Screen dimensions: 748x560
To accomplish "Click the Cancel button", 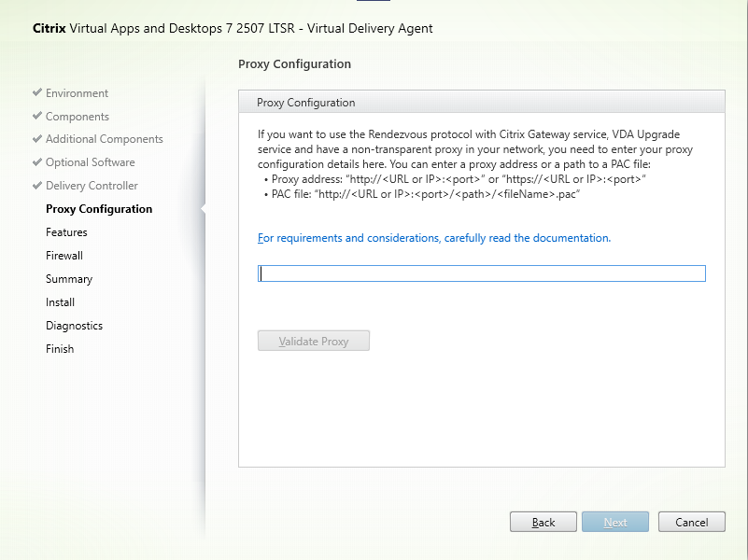I will click(691, 522).
